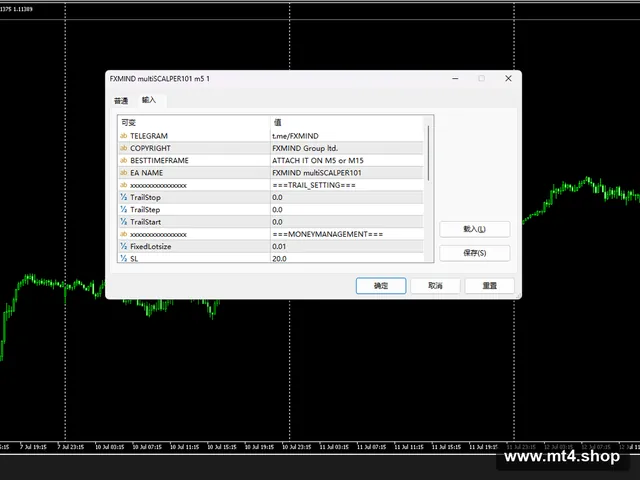
Task: Select the TrailStart value 0.0 cell
Action: click(x=347, y=222)
